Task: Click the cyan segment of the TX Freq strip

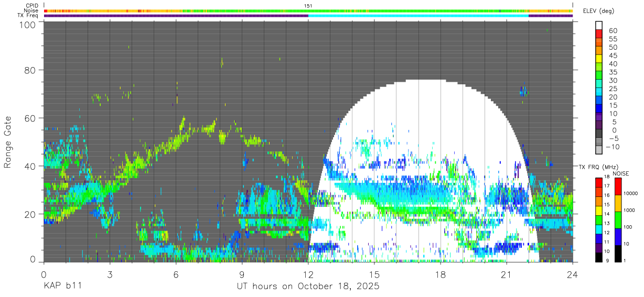Action: pyautogui.click(x=418, y=16)
